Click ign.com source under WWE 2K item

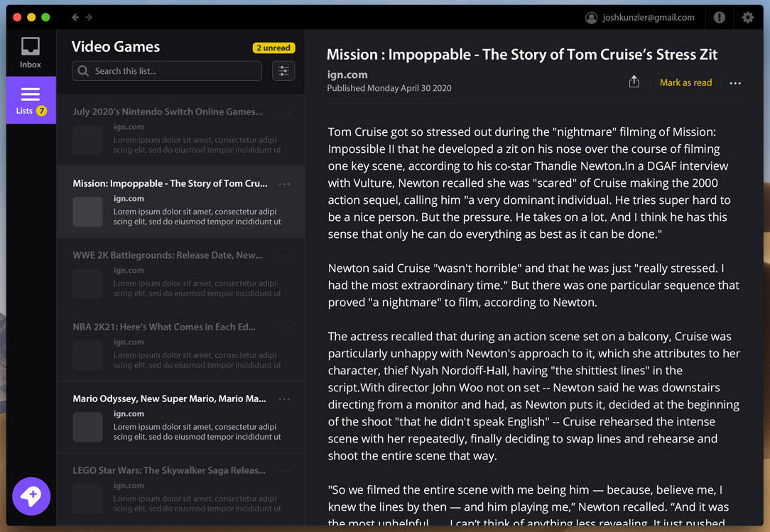click(129, 270)
